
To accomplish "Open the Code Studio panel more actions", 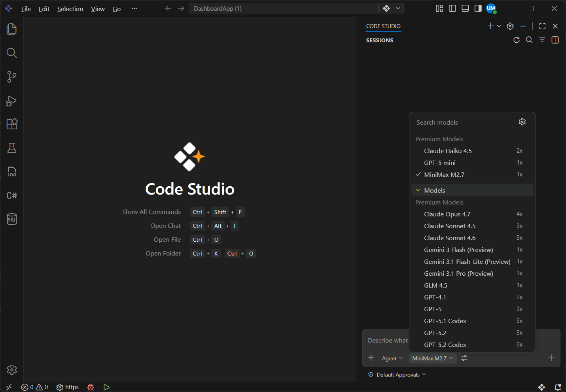I will (x=523, y=26).
